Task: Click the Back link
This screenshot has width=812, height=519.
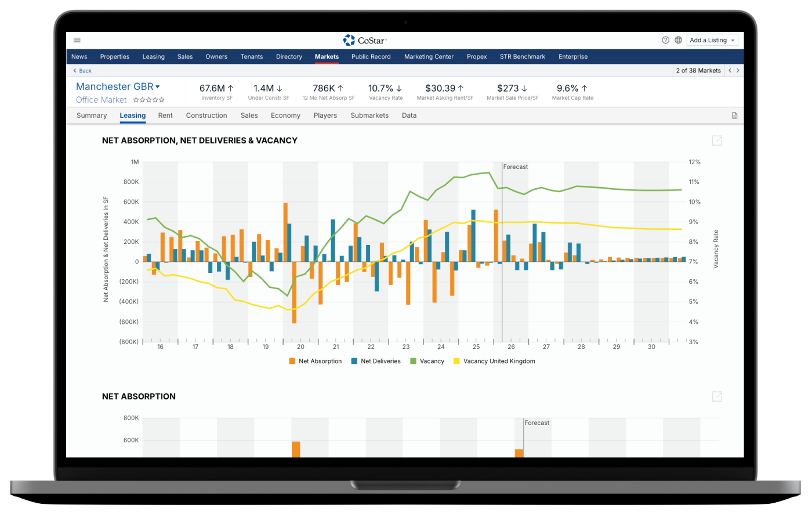Action: tap(82, 71)
